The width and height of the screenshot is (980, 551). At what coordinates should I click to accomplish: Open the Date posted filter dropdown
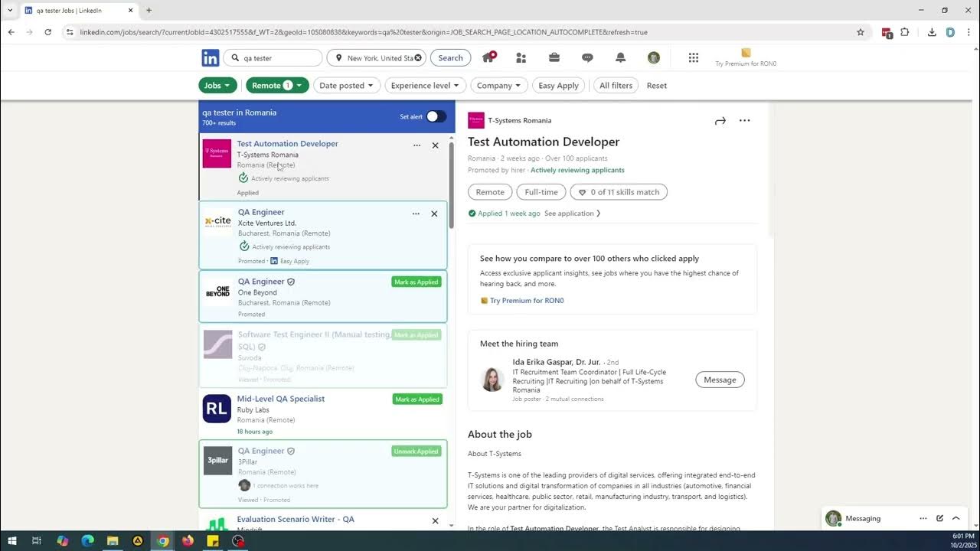point(346,85)
